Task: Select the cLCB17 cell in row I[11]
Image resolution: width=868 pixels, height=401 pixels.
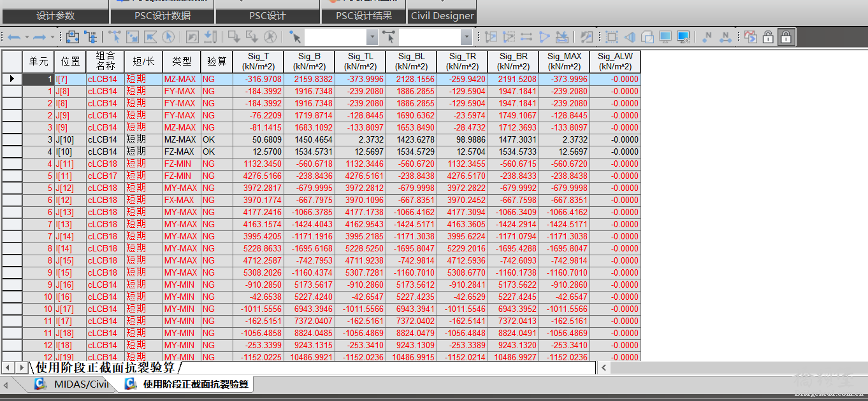Action: click(x=105, y=176)
